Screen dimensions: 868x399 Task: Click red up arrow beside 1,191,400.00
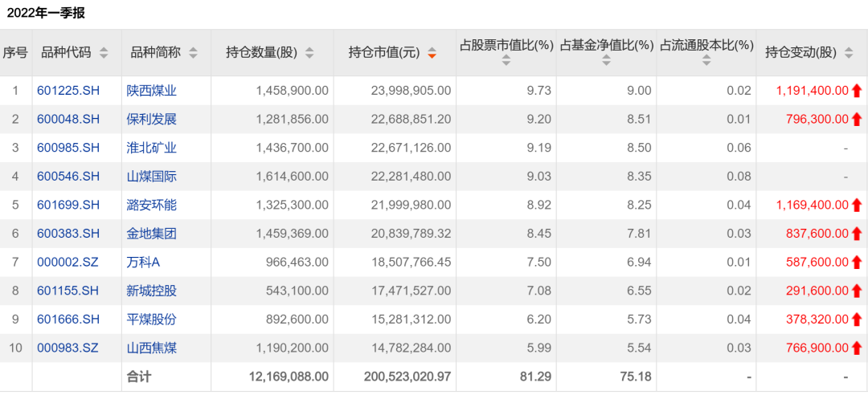tap(857, 91)
